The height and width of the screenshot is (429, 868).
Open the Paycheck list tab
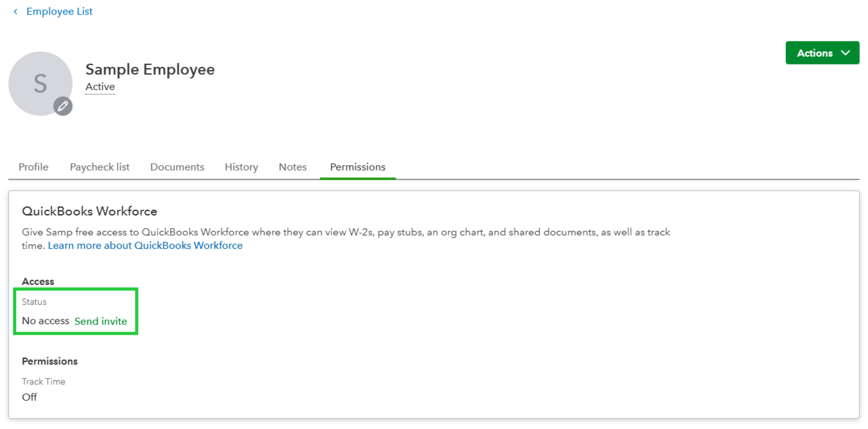click(99, 167)
